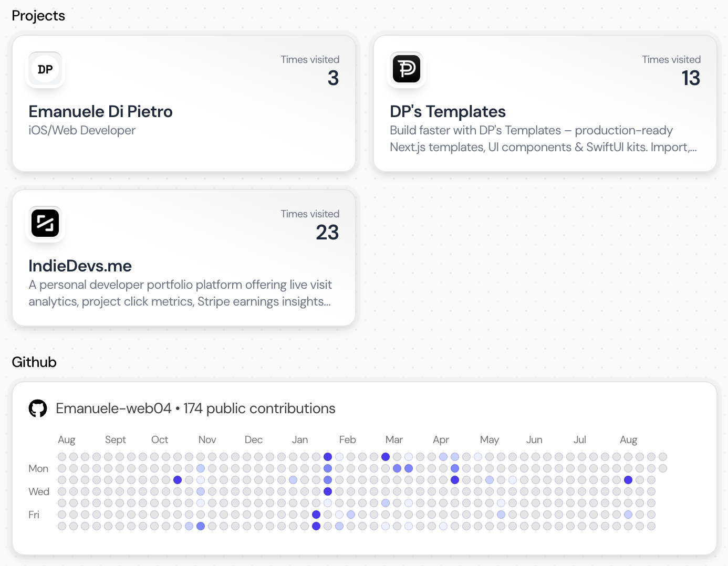Click the visit count 13 on DP's Templates

(690, 78)
